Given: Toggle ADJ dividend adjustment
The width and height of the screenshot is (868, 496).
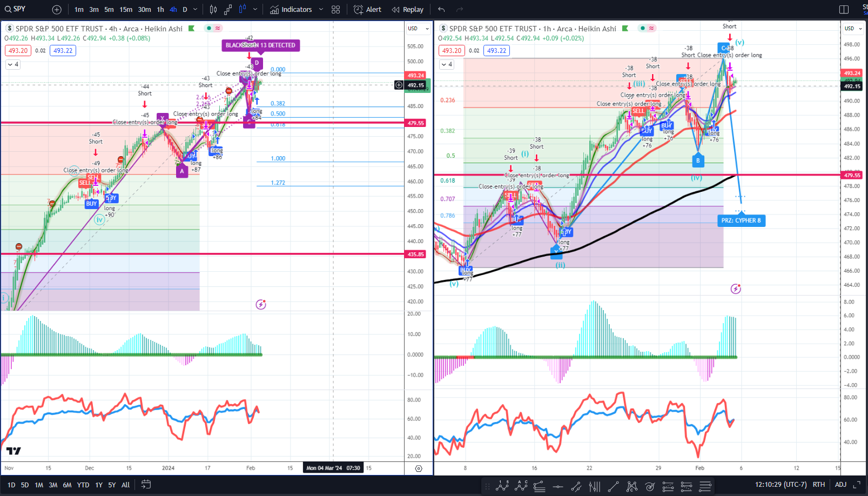Looking at the screenshot, I should (x=841, y=485).
